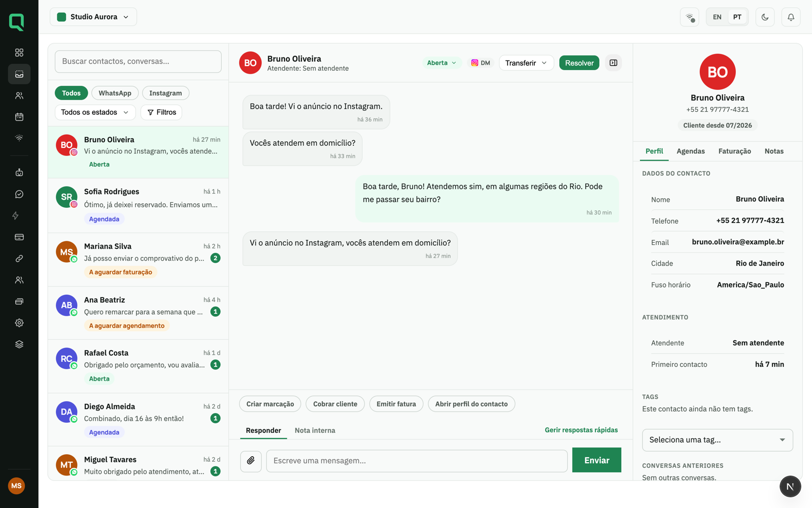Viewport: 812px width, 508px height.
Task: Open the calendar icon in sidebar
Action: pyautogui.click(x=19, y=117)
